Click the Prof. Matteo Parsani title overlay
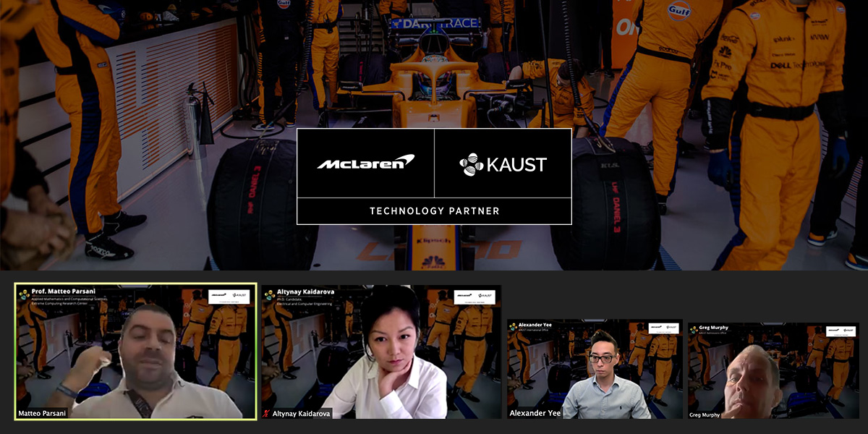The height and width of the screenshot is (434, 868). click(x=65, y=292)
